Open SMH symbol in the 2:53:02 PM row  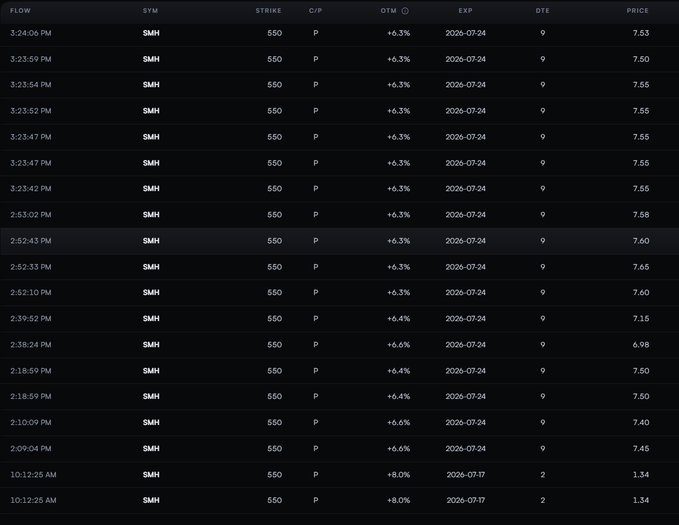(151, 214)
